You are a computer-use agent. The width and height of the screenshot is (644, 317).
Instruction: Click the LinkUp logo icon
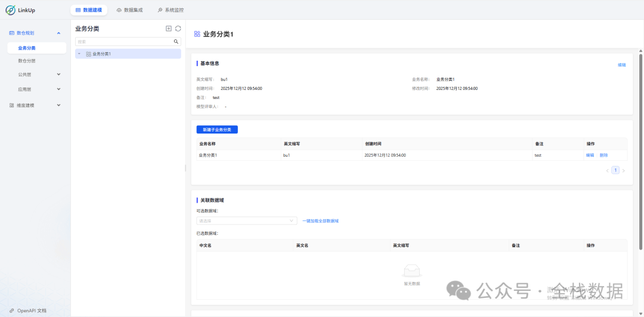[x=10, y=10]
